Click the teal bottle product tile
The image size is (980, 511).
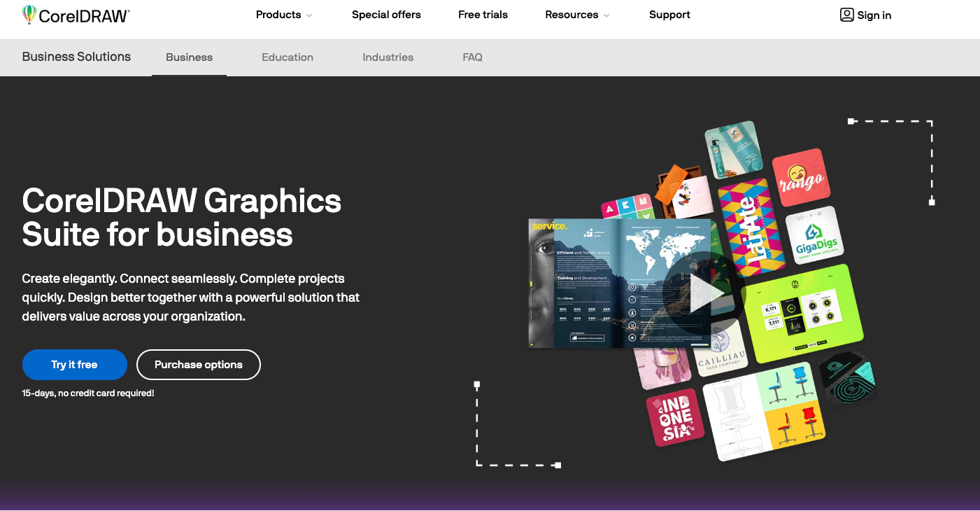tap(734, 149)
